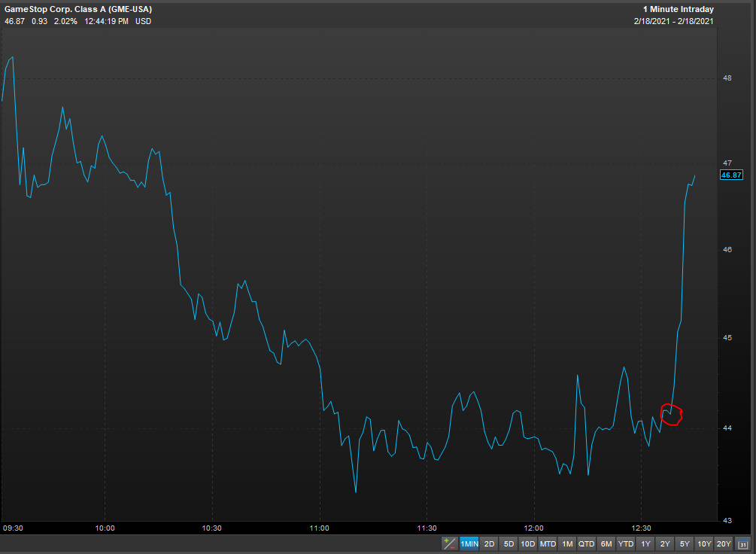Click the 12:44:19 PM timestamp
The image size is (756, 554).
pyautogui.click(x=107, y=21)
